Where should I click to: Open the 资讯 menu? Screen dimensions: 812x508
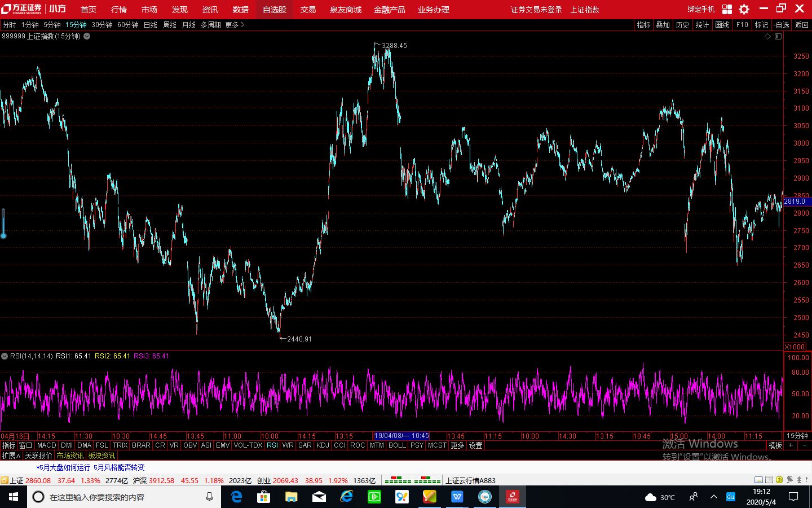click(x=210, y=10)
